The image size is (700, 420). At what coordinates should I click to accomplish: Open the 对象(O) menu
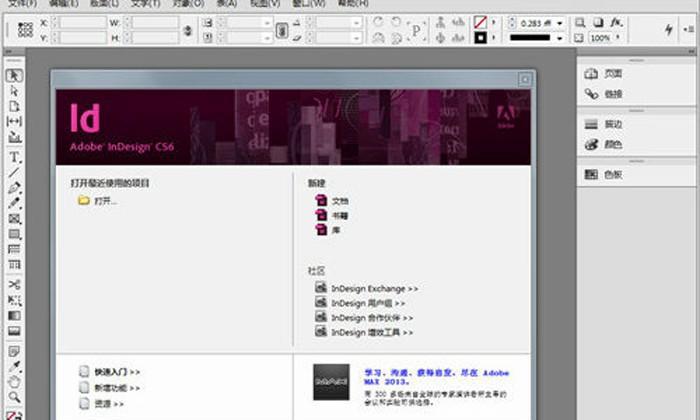188,4
